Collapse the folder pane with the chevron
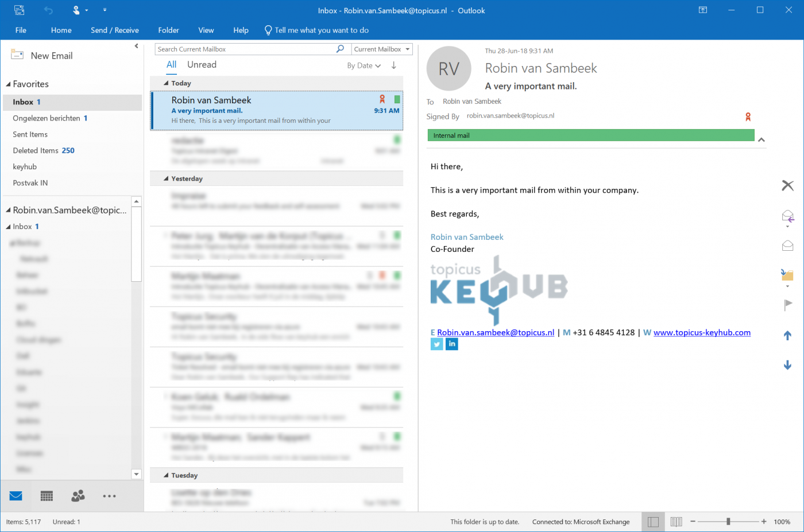The image size is (804, 532). pyautogui.click(x=136, y=46)
